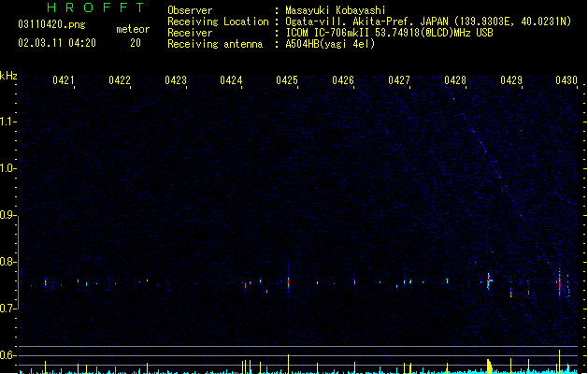Click the 0423 time marker
Viewport: 588px width, 374px height.
176,80
